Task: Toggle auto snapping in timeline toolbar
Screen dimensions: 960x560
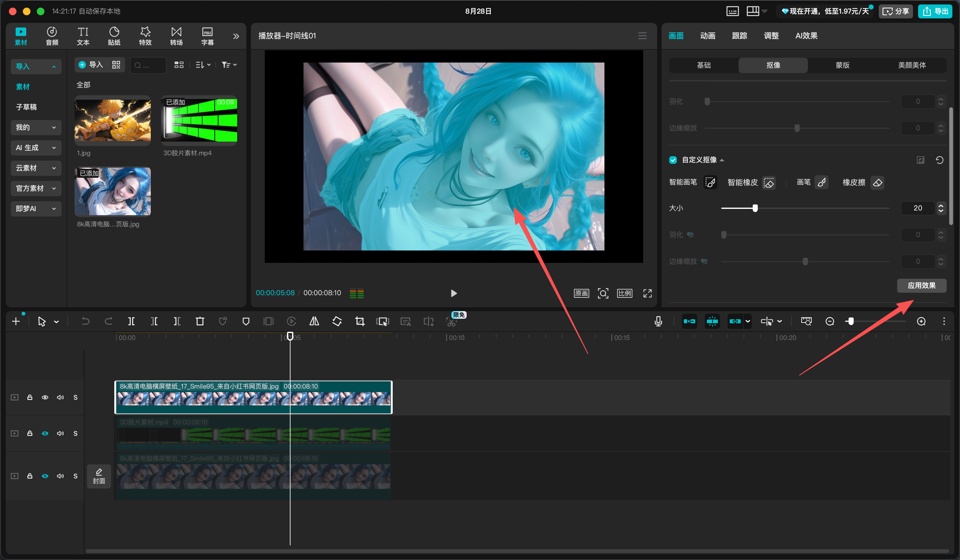Action: point(712,321)
